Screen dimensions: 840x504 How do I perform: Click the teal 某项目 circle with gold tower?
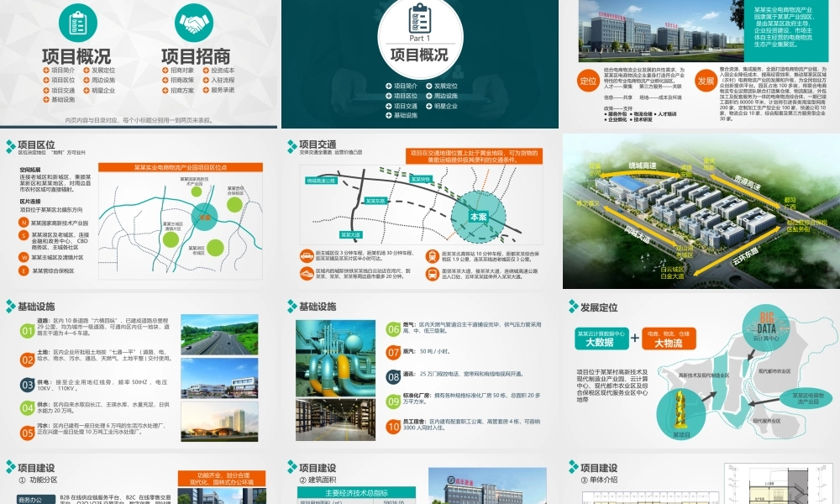click(x=681, y=415)
